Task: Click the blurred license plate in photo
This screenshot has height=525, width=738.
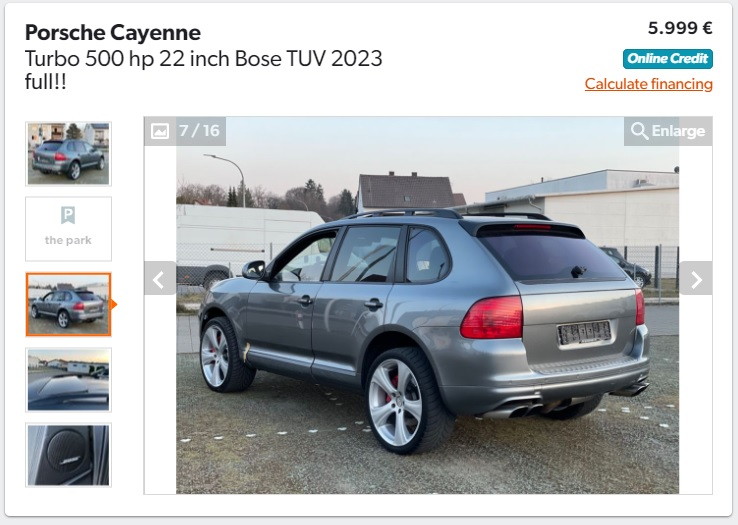Action: click(x=584, y=333)
